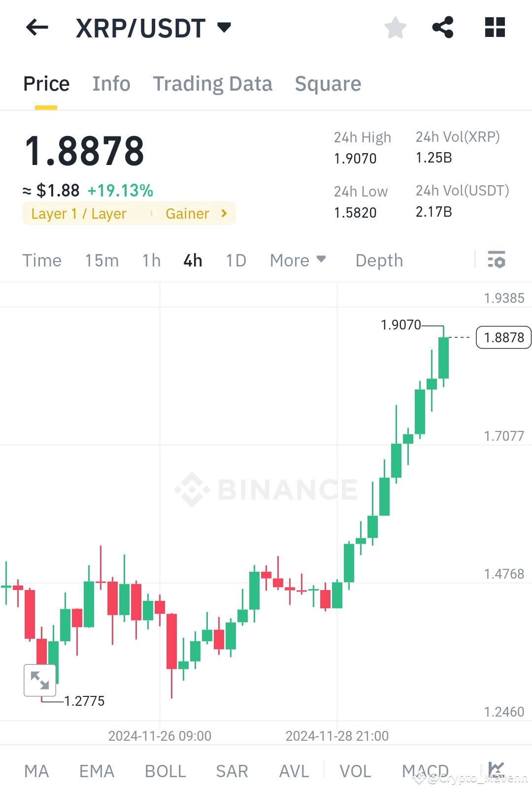This screenshot has width=532, height=789.
Task: Open the Square tab
Action: (x=328, y=84)
